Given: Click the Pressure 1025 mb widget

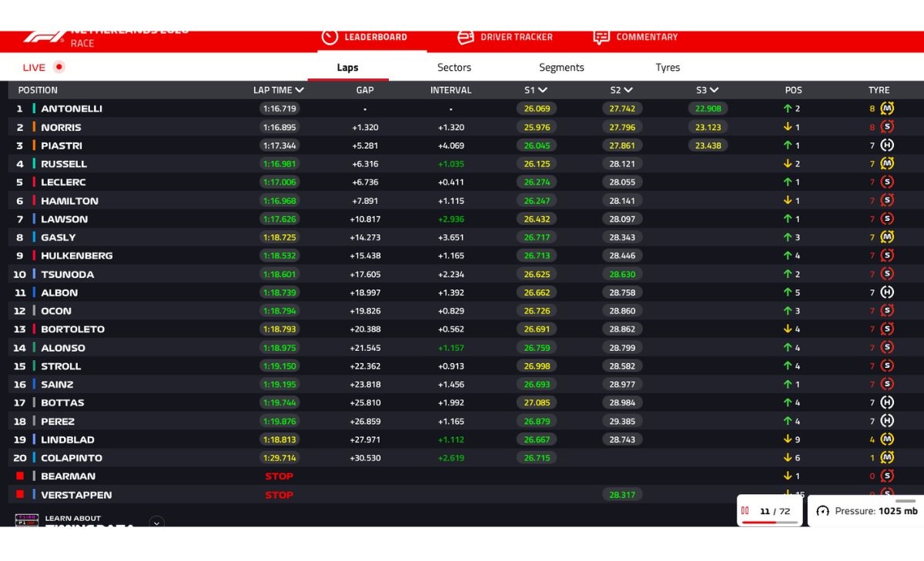Looking at the screenshot, I should (865, 511).
